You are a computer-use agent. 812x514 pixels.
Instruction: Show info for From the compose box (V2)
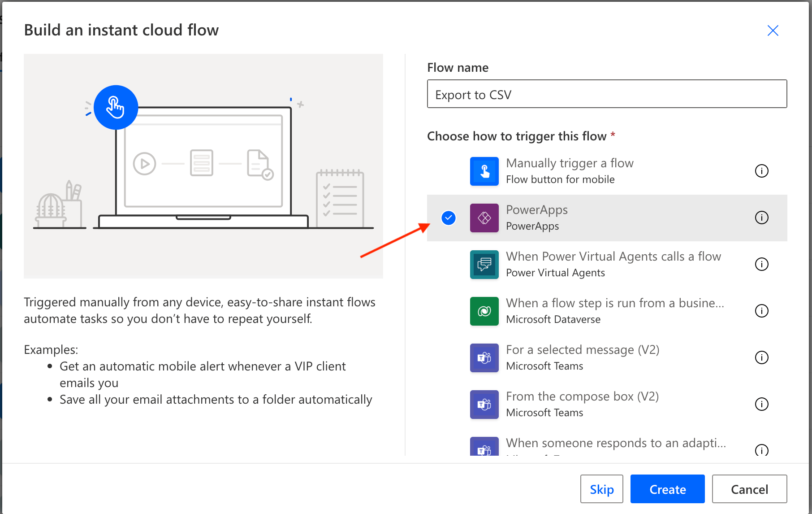tap(761, 404)
